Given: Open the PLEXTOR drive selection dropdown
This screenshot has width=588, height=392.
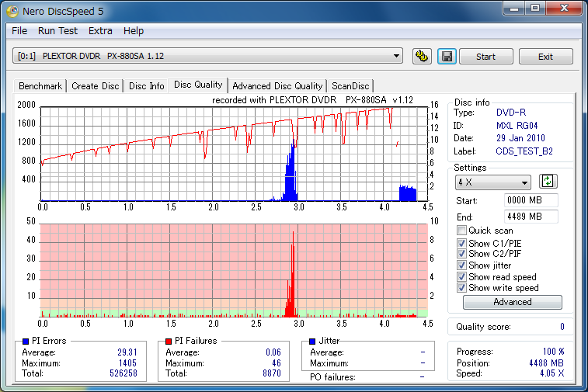Looking at the screenshot, I should (397, 56).
